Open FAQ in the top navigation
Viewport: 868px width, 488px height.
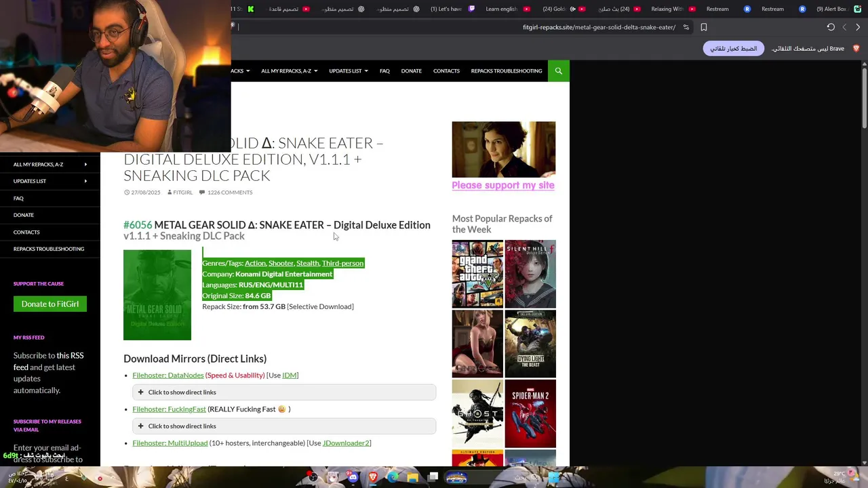pyautogui.click(x=384, y=70)
